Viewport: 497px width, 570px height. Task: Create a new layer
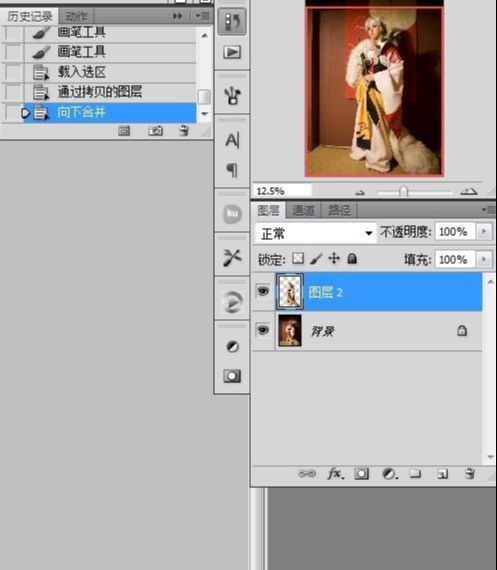tap(442, 473)
